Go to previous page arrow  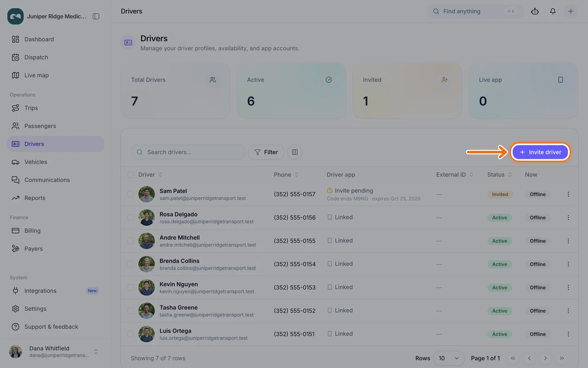[x=529, y=358]
